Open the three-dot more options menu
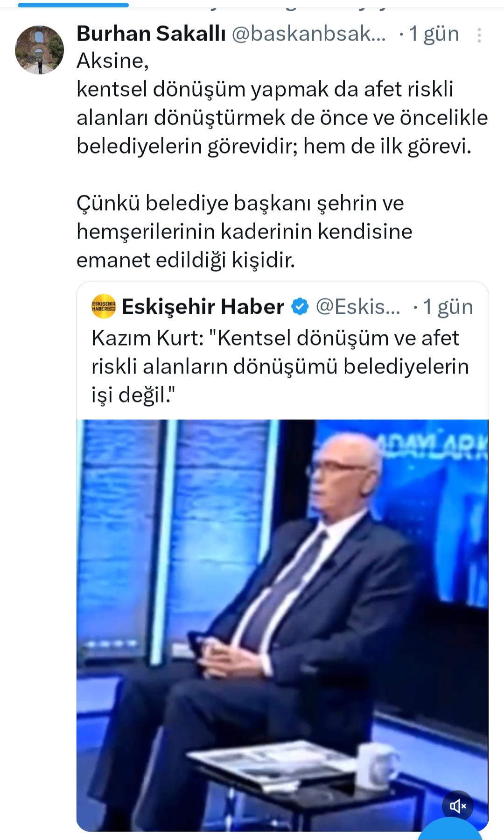The image size is (504, 840). click(x=479, y=35)
